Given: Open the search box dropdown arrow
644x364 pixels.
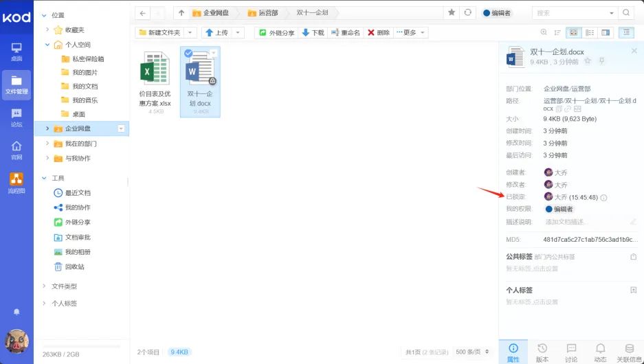Looking at the screenshot, I should click(612, 13).
